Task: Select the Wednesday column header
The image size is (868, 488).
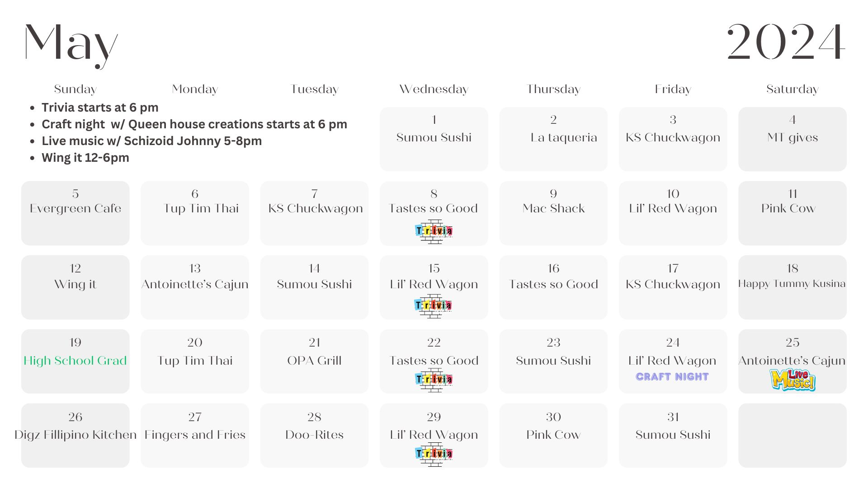Action: click(x=434, y=89)
